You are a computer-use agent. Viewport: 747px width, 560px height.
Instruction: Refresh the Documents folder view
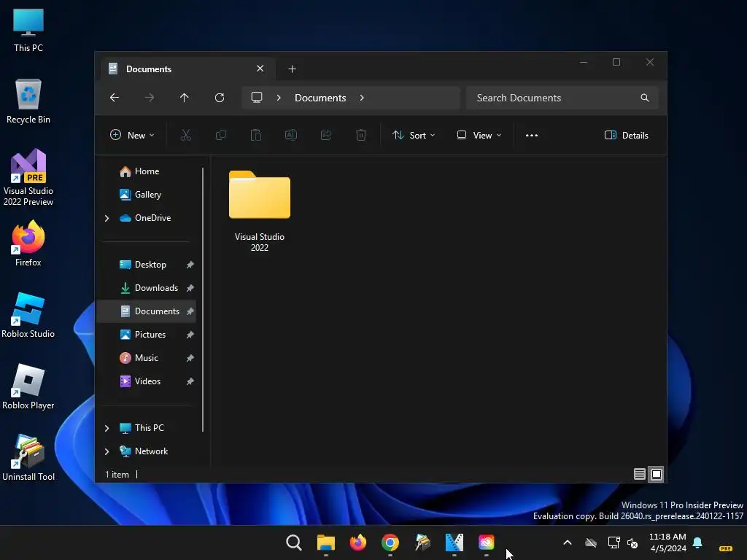(x=220, y=98)
